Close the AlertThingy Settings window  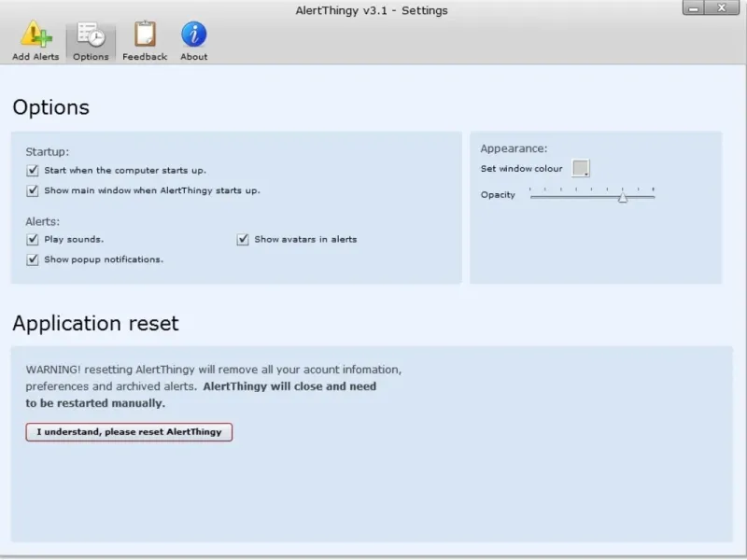coord(722,8)
